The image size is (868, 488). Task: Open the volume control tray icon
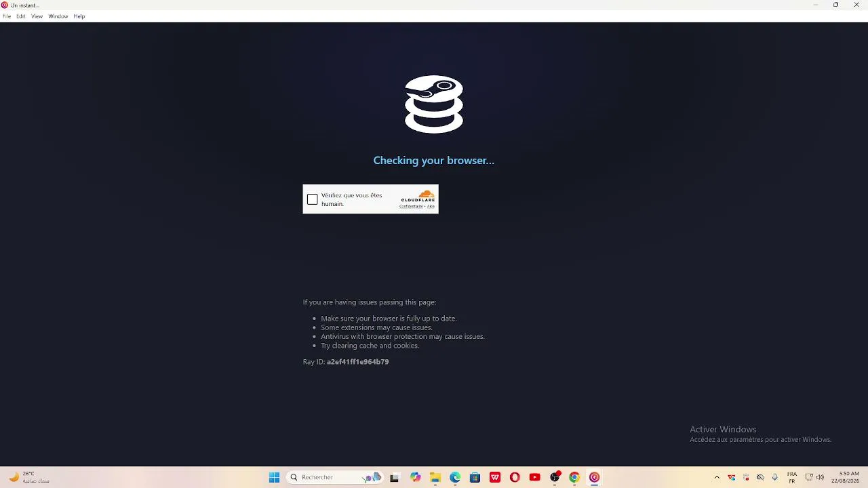[x=821, y=477]
